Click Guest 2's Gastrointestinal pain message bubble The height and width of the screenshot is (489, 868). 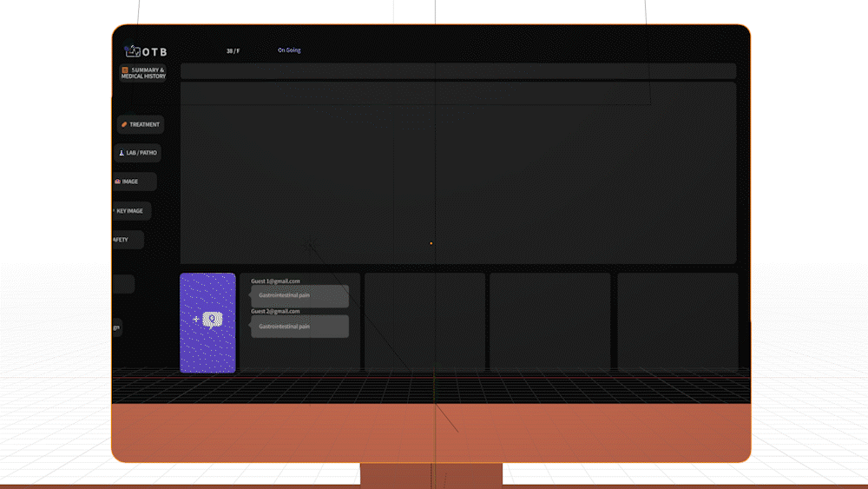(x=299, y=327)
